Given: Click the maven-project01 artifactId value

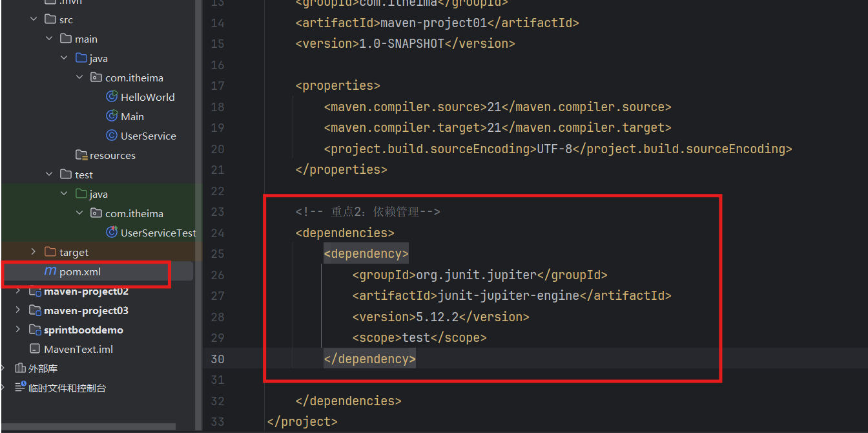Looking at the screenshot, I should pyautogui.click(x=434, y=23).
